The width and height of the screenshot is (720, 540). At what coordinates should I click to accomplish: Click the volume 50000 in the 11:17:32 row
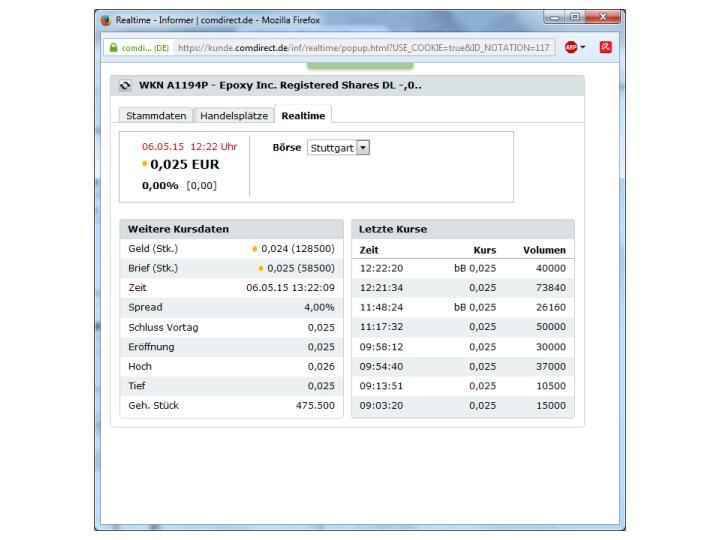pyautogui.click(x=551, y=327)
